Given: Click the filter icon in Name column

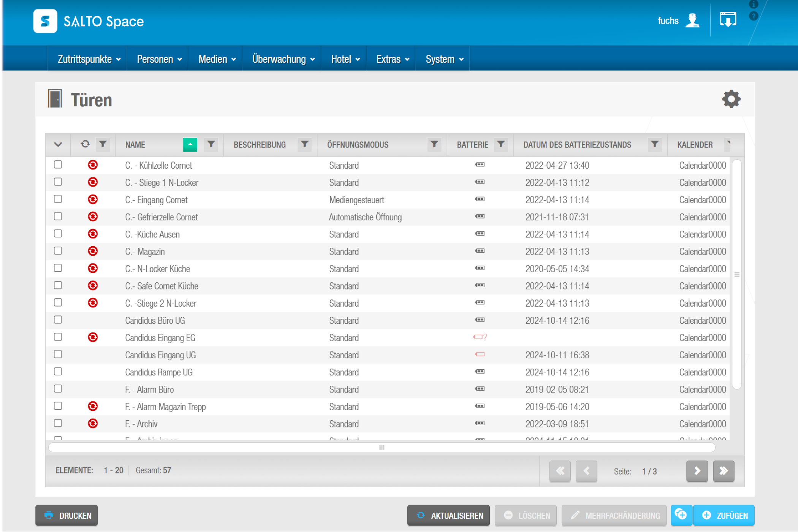Looking at the screenshot, I should pyautogui.click(x=211, y=144).
